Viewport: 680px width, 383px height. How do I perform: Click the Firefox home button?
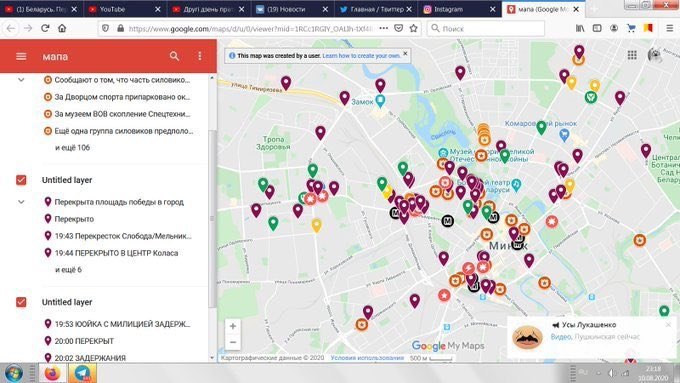point(62,28)
